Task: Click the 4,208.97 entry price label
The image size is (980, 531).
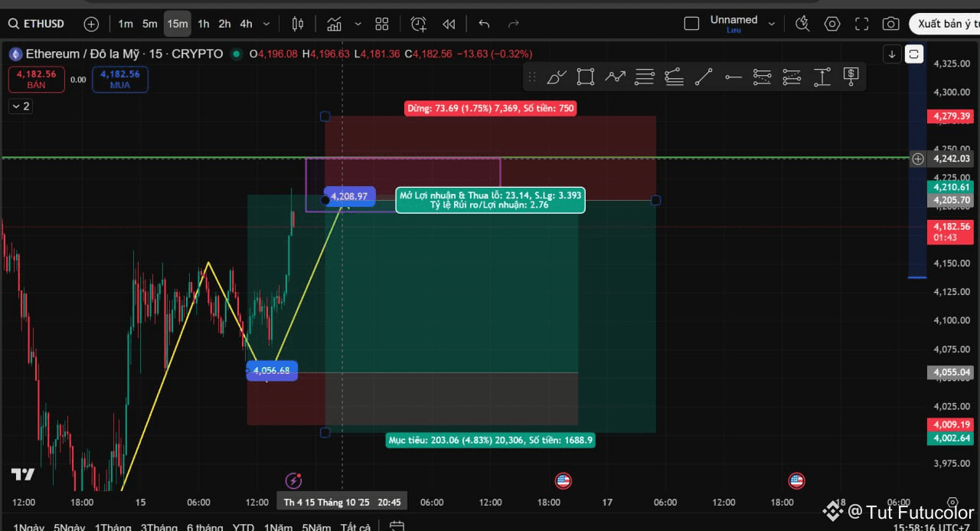Action: click(349, 196)
